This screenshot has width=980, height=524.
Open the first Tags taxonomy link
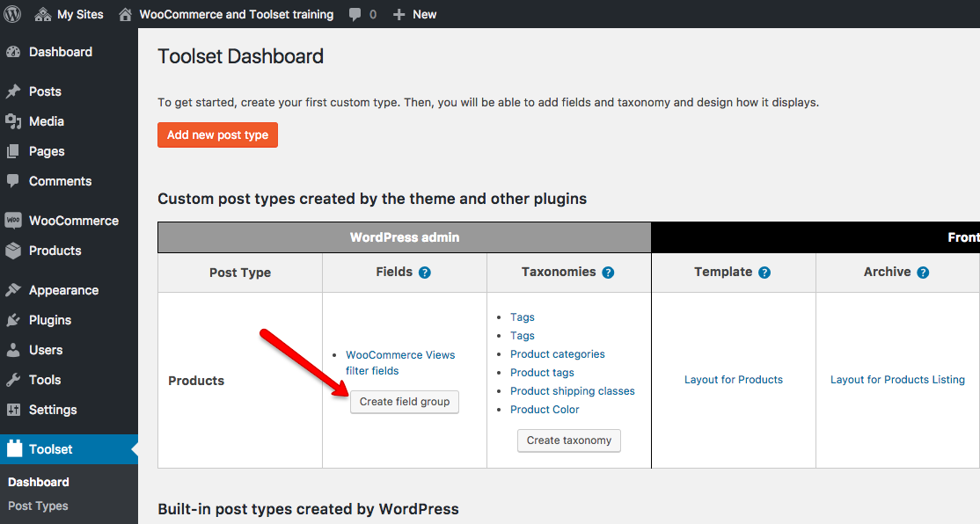click(x=523, y=317)
